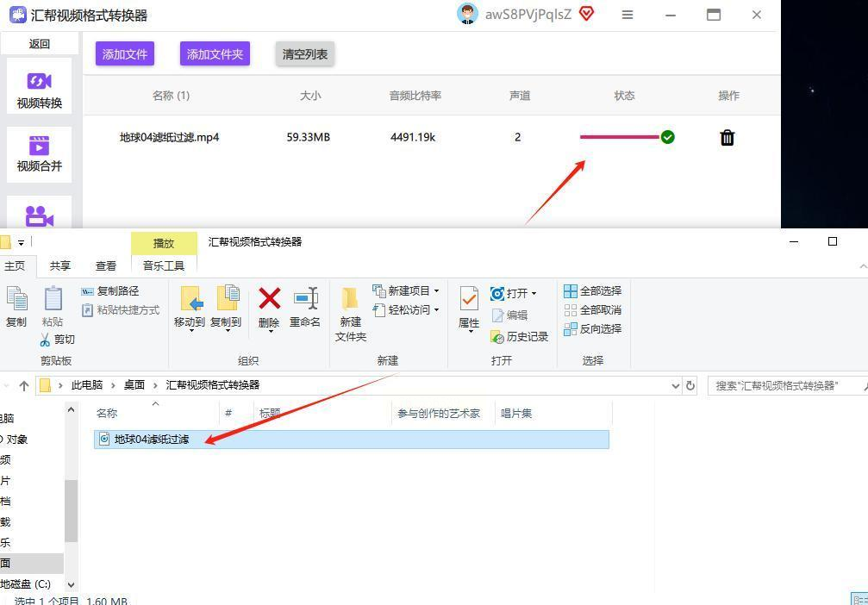This screenshot has width=868, height=605.
Task: Click 粘贴快捷方式 in the ribbon
Action: 121,310
